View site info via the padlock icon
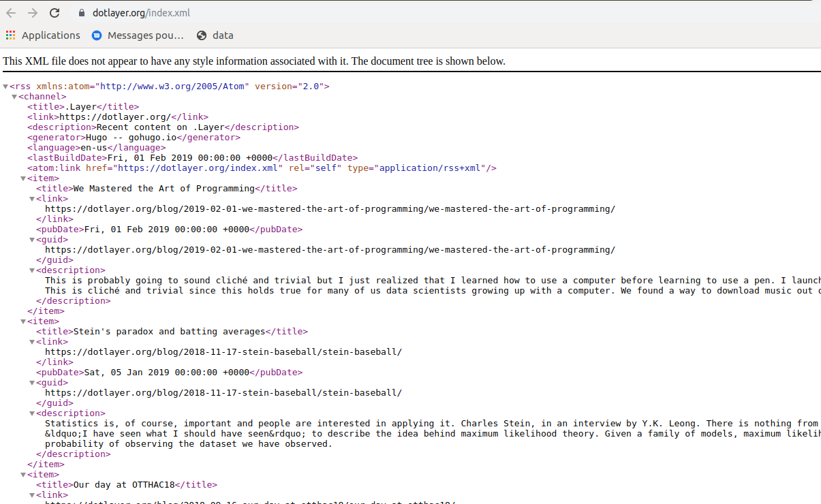This screenshot has width=821, height=504. point(82,13)
